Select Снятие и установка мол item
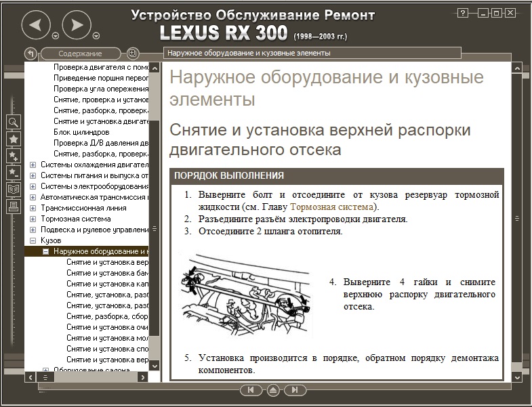Screen dimensions: 532x407 108,338
